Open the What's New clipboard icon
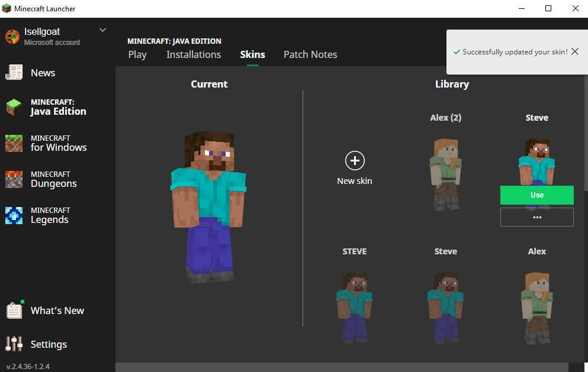Image resolution: width=588 pixels, height=372 pixels. [14, 310]
